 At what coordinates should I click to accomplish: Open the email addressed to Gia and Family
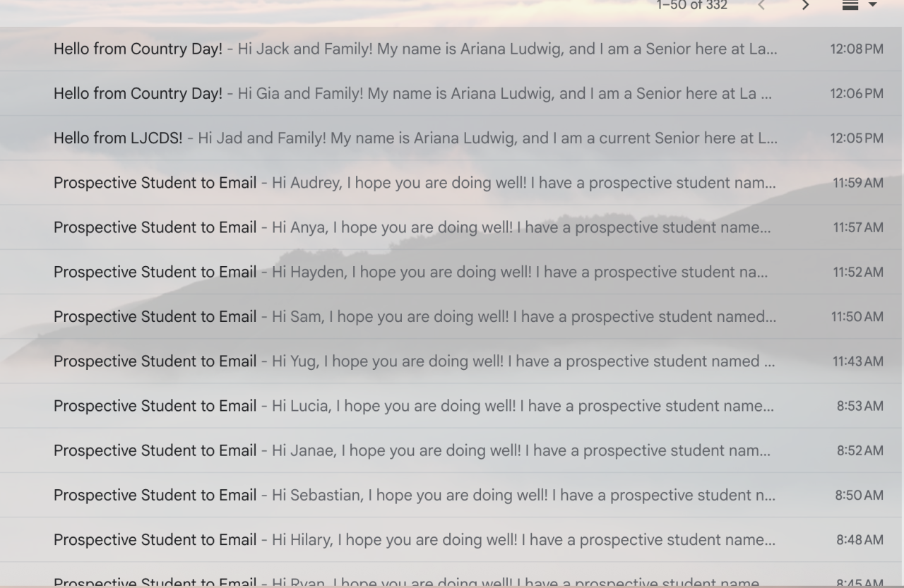(x=415, y=93)
